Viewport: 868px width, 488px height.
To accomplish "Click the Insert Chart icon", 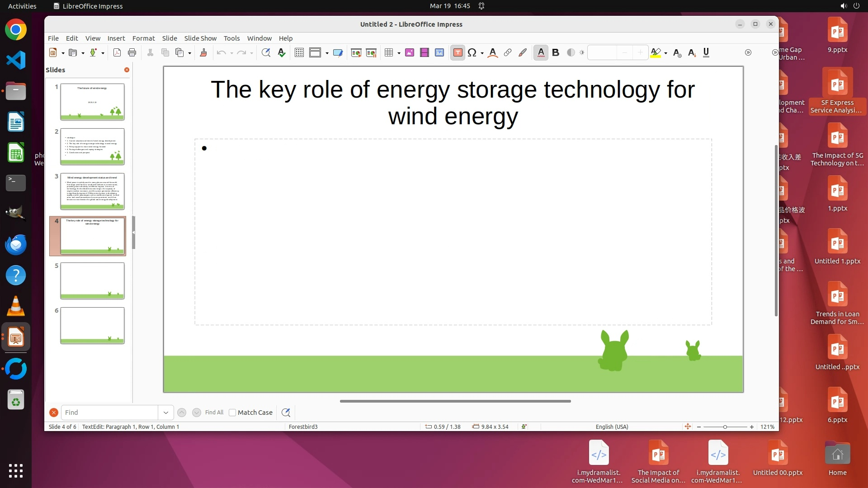I will (x=439, y=53).
